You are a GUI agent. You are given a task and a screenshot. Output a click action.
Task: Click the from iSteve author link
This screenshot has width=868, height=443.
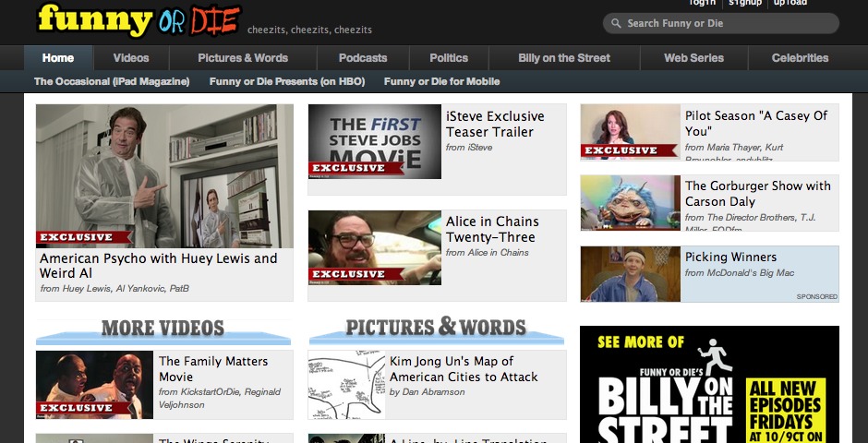(469, 147)
